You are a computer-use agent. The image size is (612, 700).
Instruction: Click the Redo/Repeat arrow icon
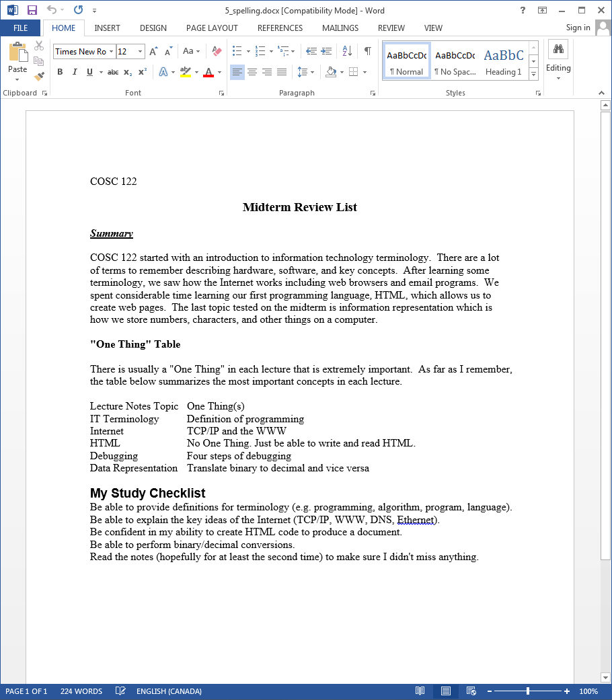click(78, 10)
